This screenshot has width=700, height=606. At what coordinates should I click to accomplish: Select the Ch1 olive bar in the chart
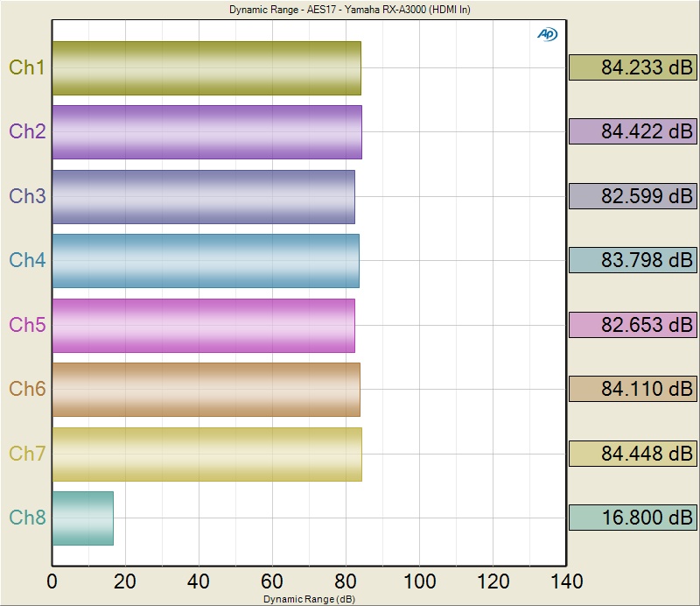[x=206, y=68]
